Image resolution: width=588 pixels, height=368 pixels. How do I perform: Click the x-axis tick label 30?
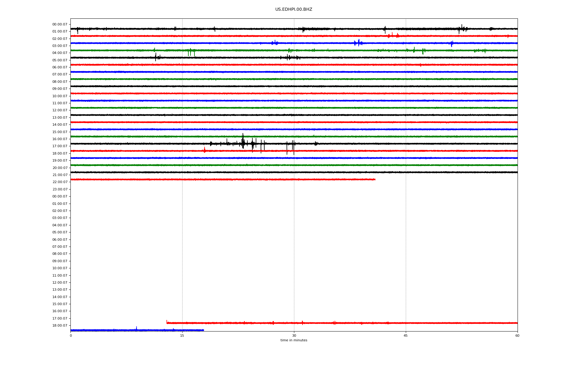(294, 335)
